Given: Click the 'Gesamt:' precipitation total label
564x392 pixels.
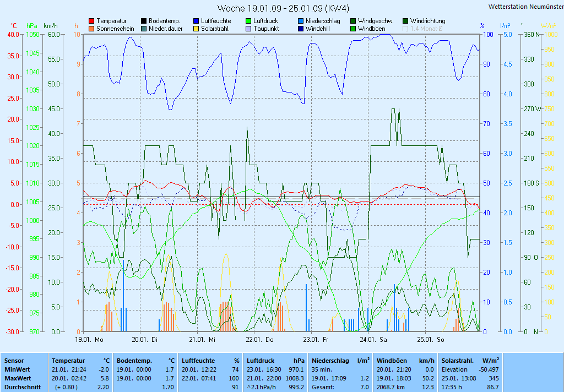Looking at the screenshot, I should [x=323, y=388].
